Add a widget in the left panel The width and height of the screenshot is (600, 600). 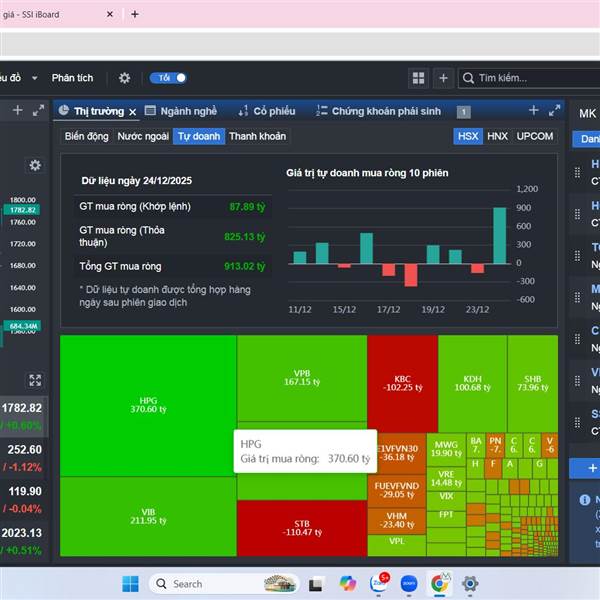coord(17,110)
